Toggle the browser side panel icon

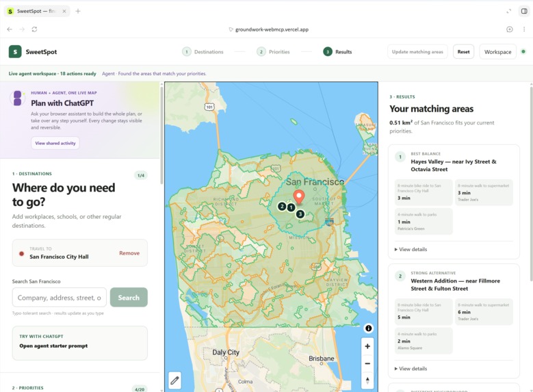pos(524,11)
